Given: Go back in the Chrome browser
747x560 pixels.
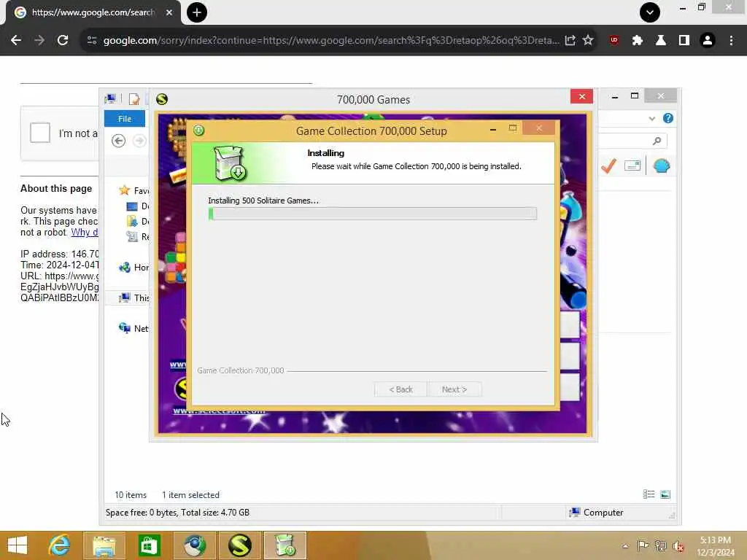Looking at the screenshot, I should 16,41.
